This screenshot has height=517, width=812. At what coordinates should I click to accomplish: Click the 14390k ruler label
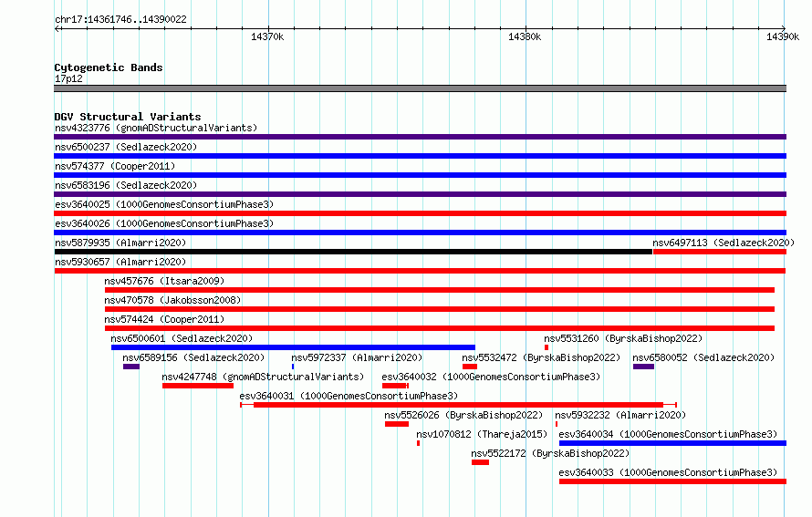783,36
